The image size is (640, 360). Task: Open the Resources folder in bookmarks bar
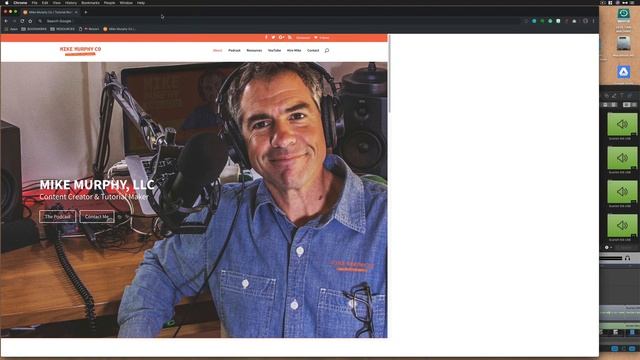(x=62, y=29)
